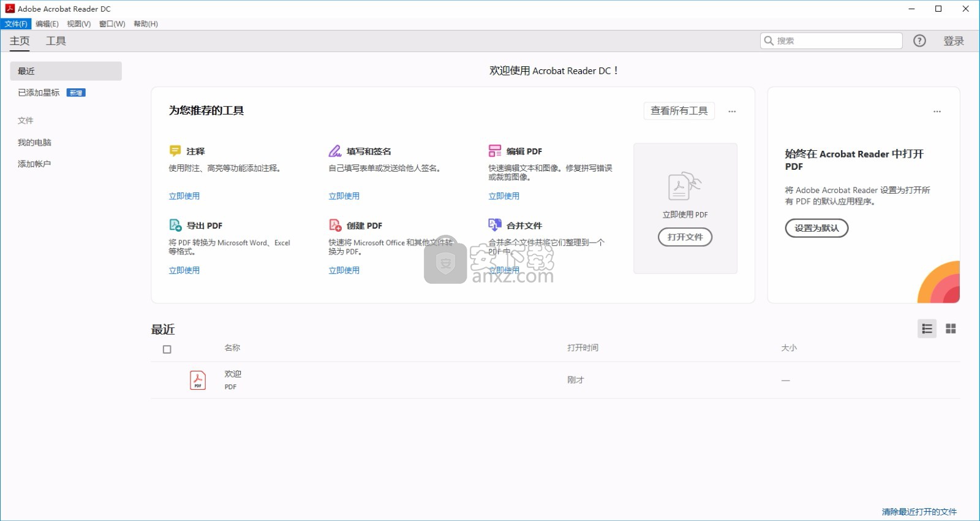Click the 新增 badge next to 已添加星标

tap(76, 93)
